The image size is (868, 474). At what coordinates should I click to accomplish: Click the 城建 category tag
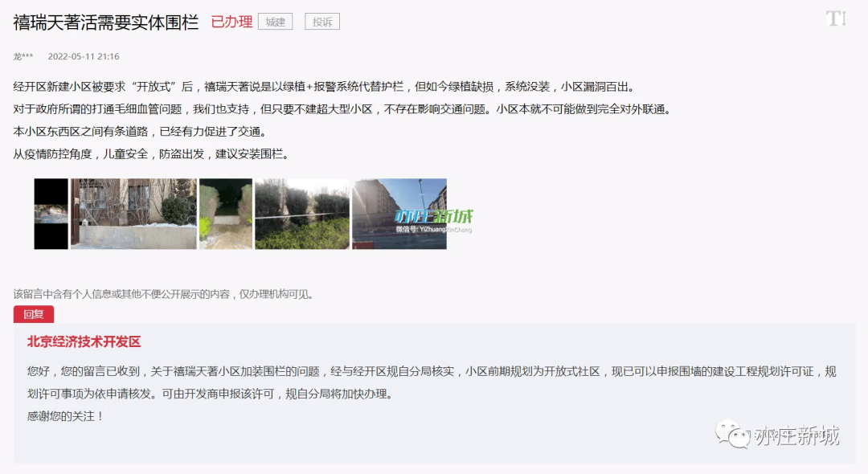(x=275, y=22)
